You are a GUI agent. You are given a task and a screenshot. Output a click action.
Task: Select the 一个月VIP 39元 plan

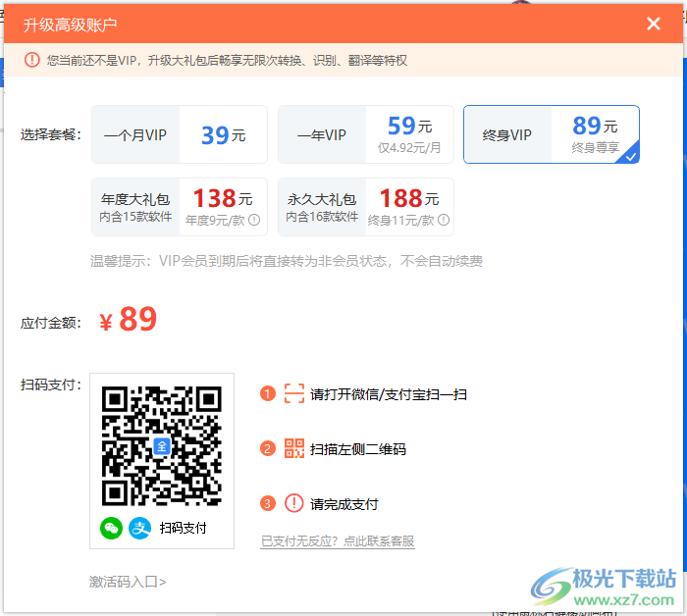[180, 134]
